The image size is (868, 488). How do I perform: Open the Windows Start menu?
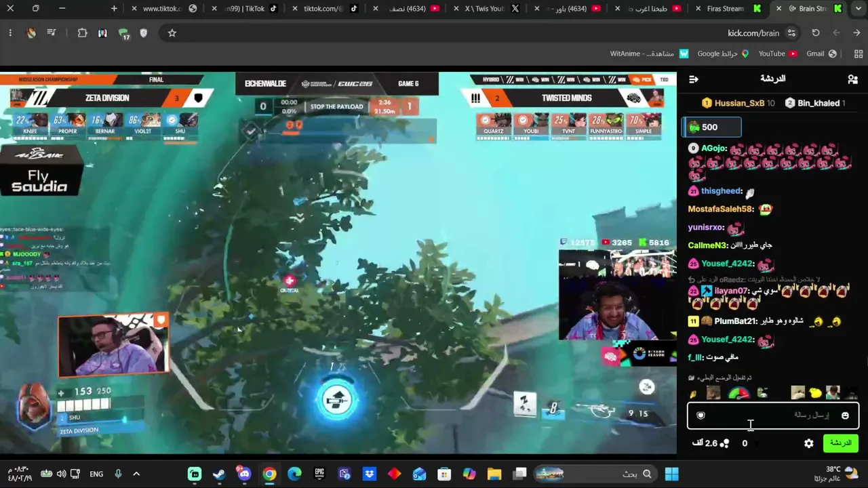coord(671,474)
